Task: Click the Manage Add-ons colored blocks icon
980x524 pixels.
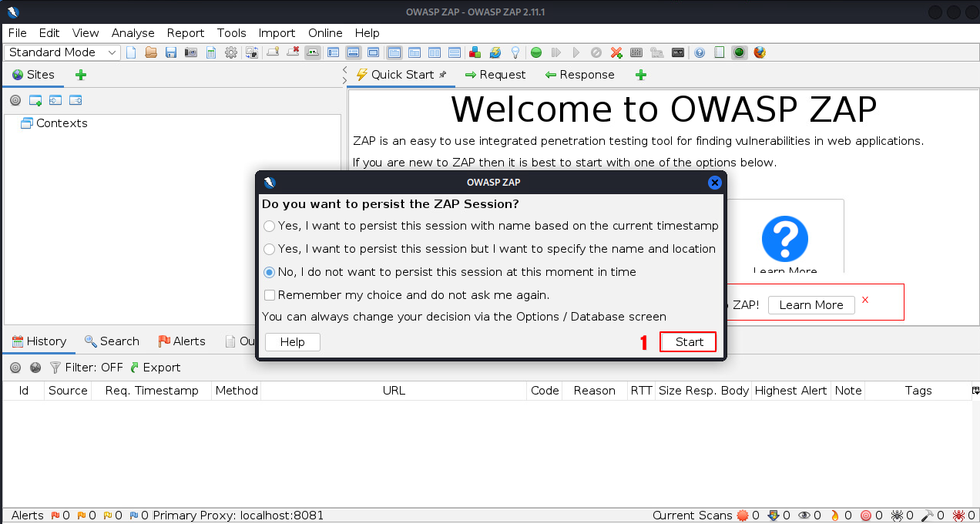Action: pyautogui.click(x=475, y=52)
